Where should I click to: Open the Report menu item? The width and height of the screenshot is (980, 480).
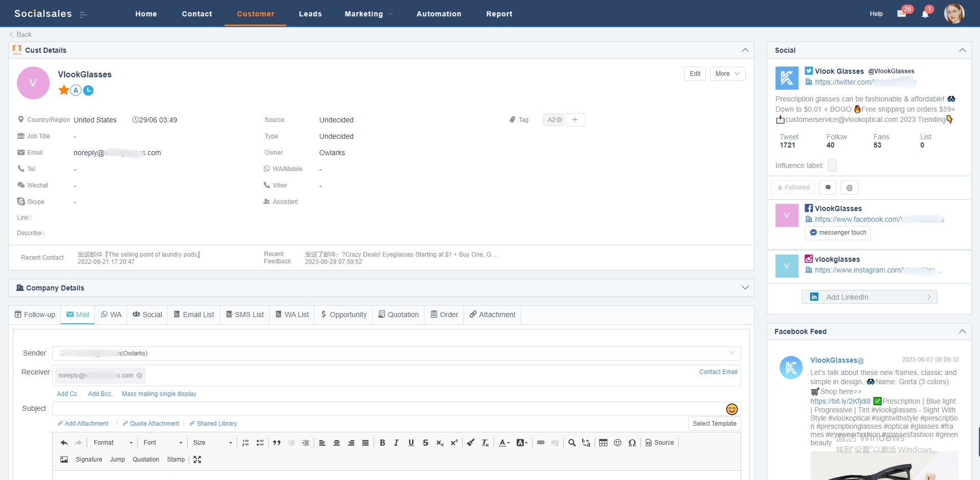click(499, 14)
